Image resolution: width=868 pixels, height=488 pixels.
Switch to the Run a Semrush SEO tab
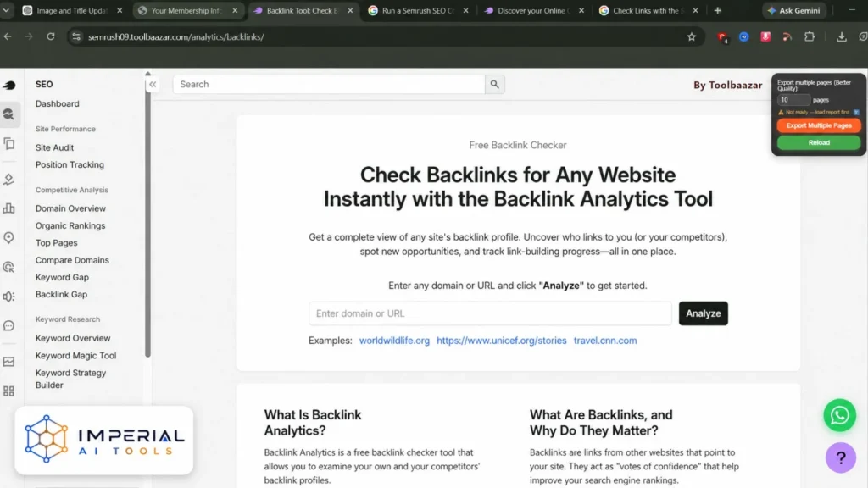418,10
